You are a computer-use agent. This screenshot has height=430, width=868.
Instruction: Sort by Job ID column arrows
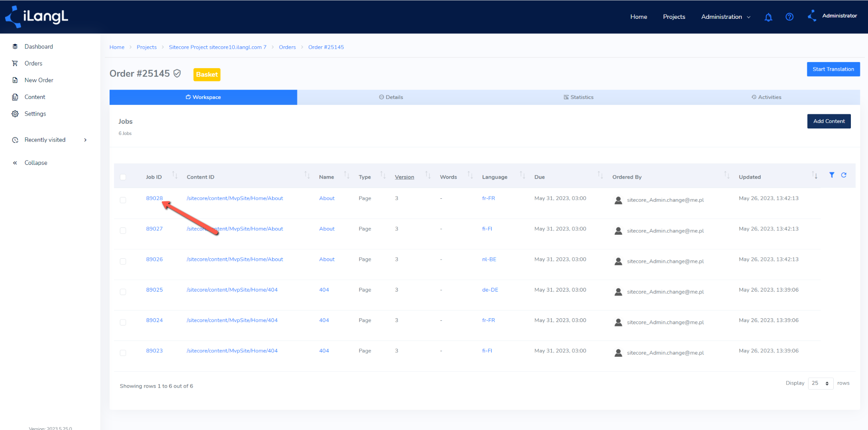click(x=175, y=175)
